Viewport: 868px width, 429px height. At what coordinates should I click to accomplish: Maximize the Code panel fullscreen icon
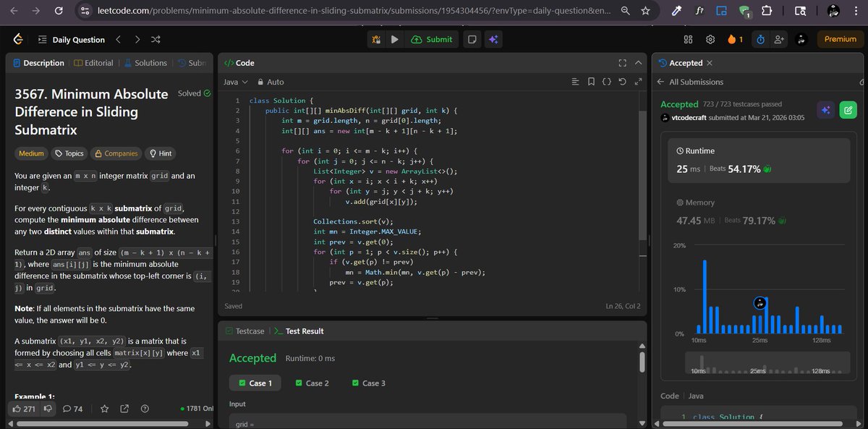(x=622, y=63)
